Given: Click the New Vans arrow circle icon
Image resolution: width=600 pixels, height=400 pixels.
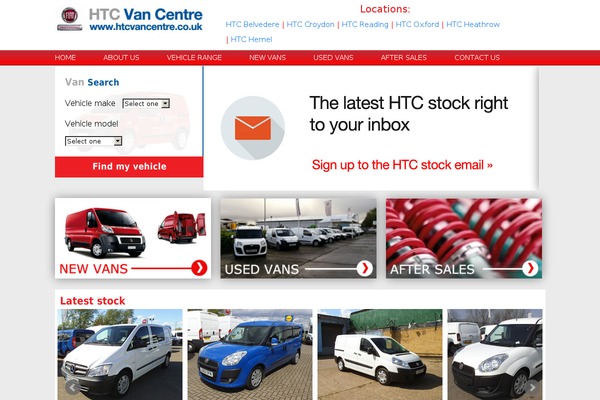Looking at the screenshot, I should tap(199, 268).
